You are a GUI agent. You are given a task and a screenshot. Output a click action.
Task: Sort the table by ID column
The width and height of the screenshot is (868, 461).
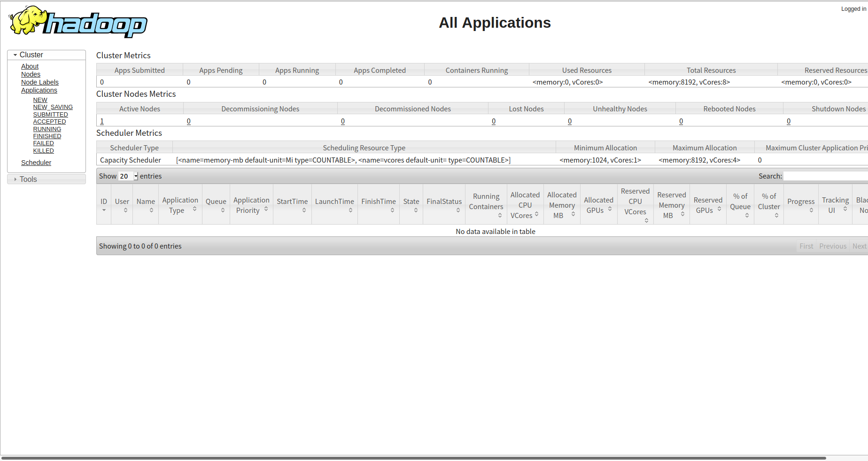click(x=104, y=204)
